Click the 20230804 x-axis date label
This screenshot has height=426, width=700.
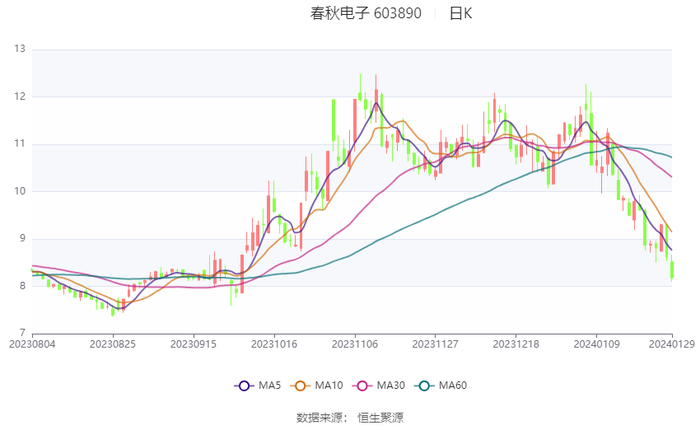point(32,344)
